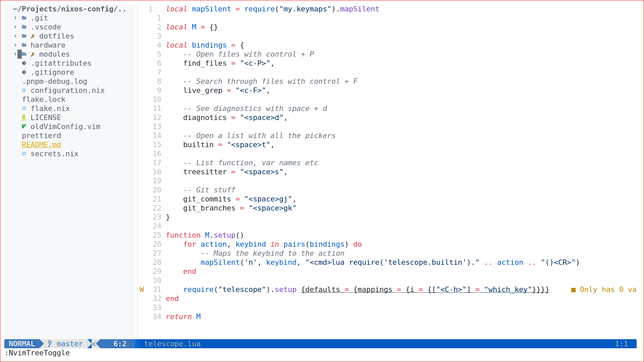Viewport: 644px width, 362px height.
Task: Click the .vscode folder icon
Action: click(24, 27)
